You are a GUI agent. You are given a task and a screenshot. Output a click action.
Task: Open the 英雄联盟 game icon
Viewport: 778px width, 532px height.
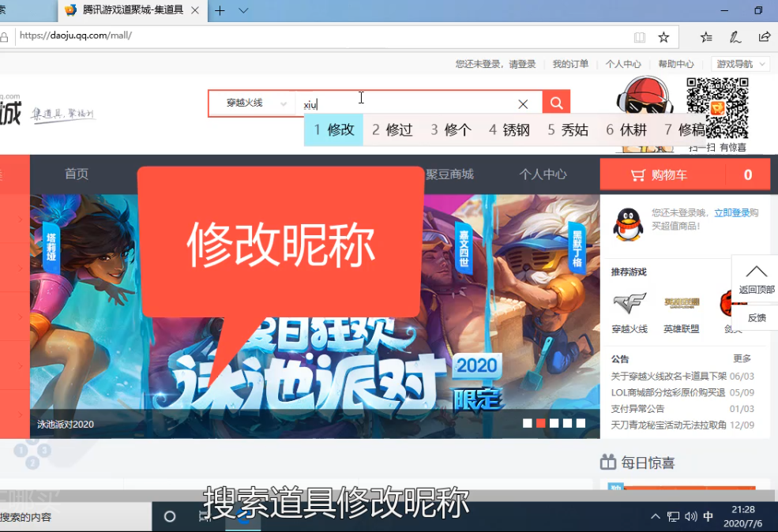tap(682, 303)
